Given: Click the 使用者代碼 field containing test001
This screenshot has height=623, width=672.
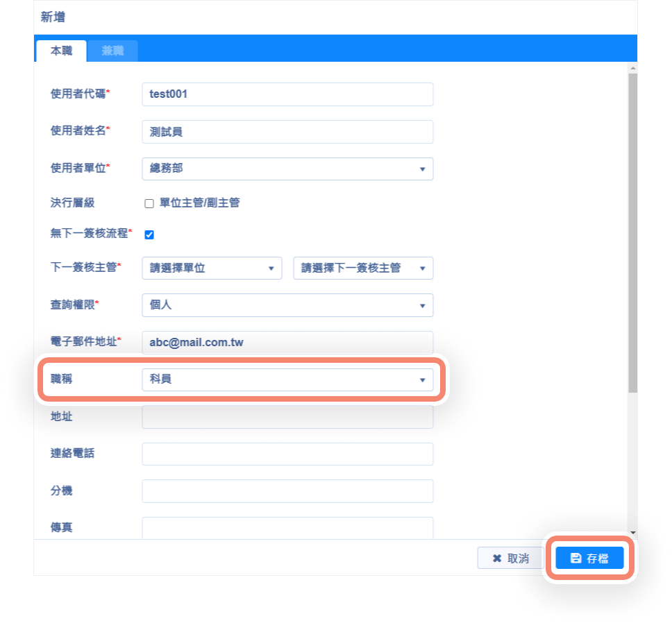Looking at the screenshot, I should click(287, 94).
